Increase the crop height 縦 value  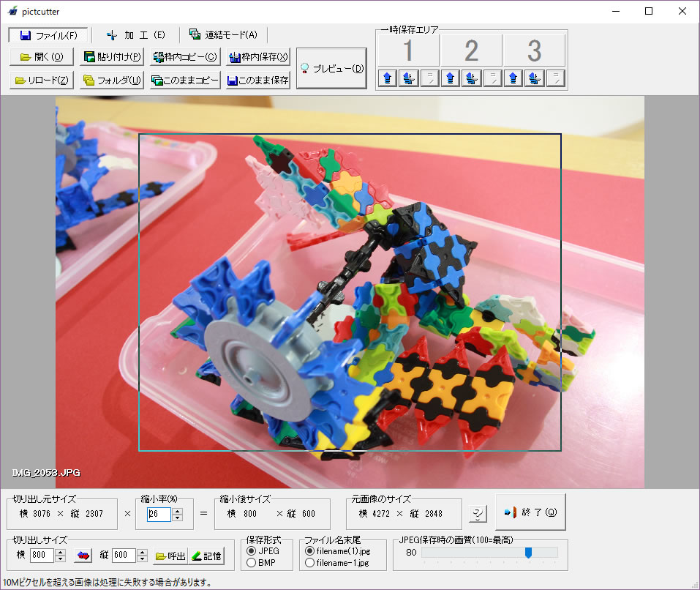click(x=143, y=553)
